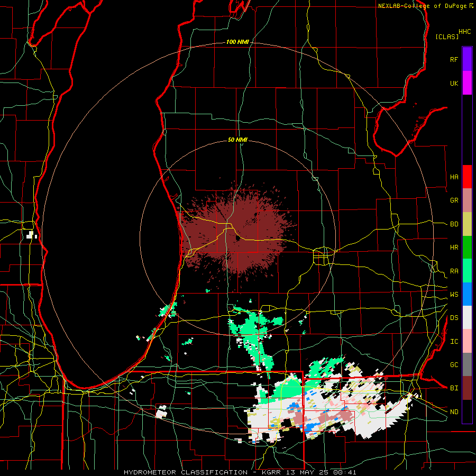Click the BI dark red legend swatch
This screenshot has width=476, height=476.
tap(467, 388)
